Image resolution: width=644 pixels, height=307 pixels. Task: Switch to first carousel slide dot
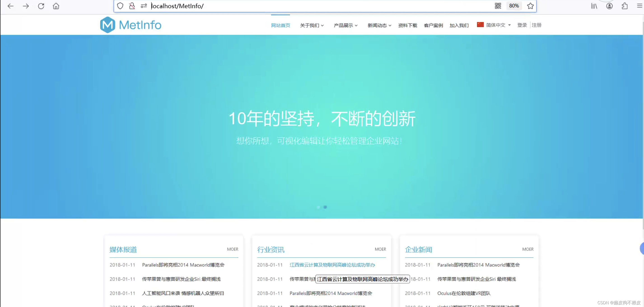point(318,207)
